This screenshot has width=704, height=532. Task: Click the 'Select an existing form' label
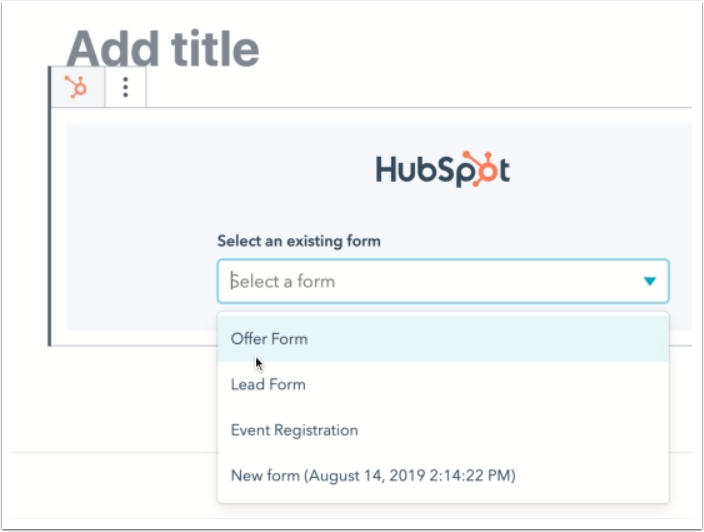coord(299,241)
